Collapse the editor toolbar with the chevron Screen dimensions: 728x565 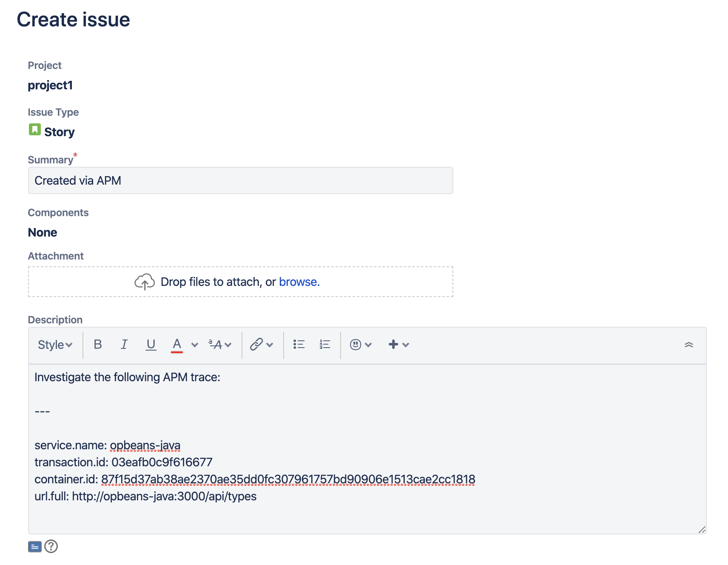coord(689,345)
